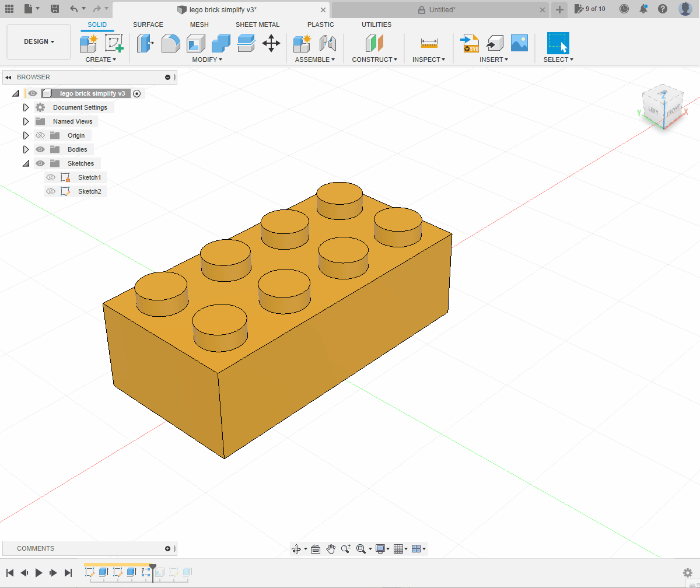Select the Move/Copy tool icon
This screenshot has height=588, width=700.
(271, 43)
